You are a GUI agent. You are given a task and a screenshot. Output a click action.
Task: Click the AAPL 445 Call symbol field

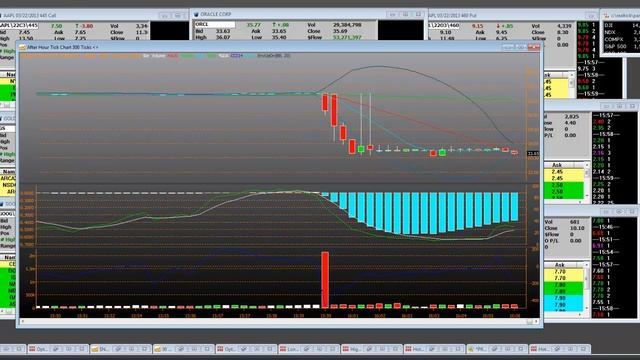coord(19,26)
